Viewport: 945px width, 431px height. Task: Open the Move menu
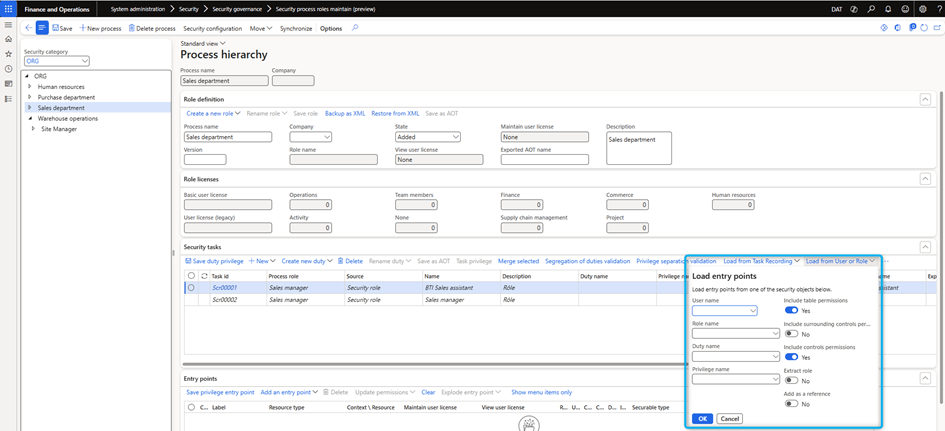(261, 28)
